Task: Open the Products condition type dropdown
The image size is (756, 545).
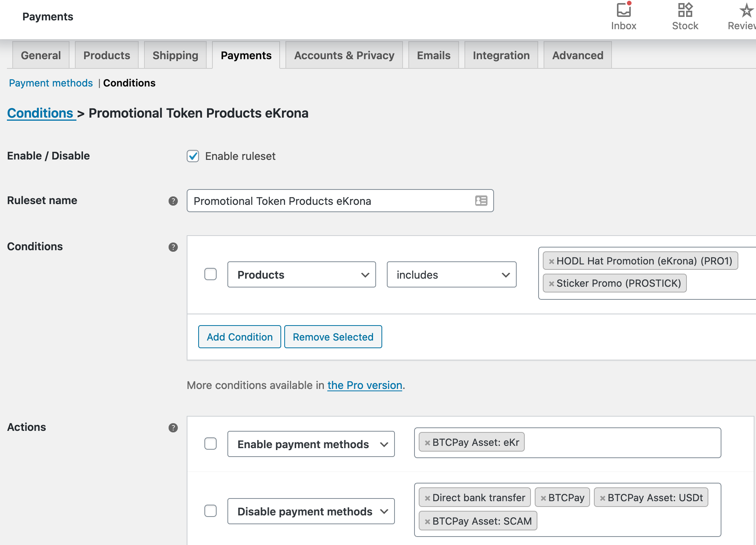Action: point(302,274)
